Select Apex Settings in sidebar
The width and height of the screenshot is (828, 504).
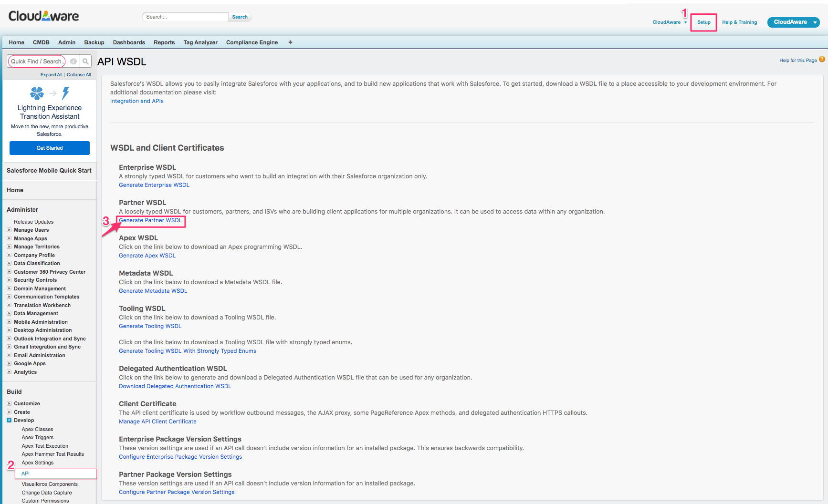38,463
